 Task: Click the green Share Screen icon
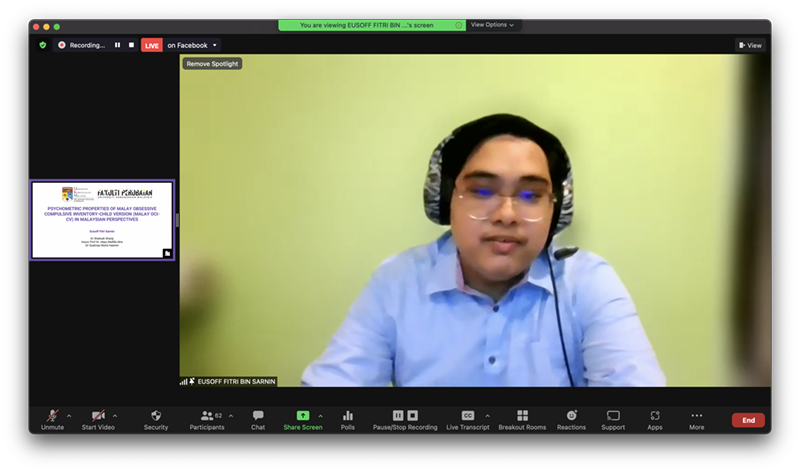tap(302, 415)
